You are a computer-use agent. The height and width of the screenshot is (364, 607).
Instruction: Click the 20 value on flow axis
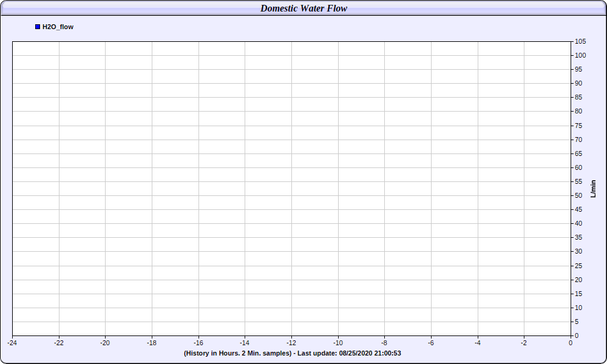[x=578, y=280]
